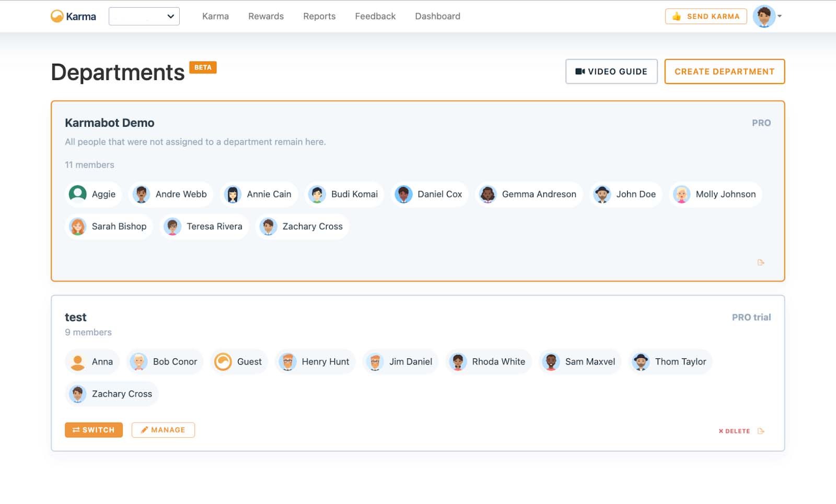Open the Feedback section

[x=375, y=16]
